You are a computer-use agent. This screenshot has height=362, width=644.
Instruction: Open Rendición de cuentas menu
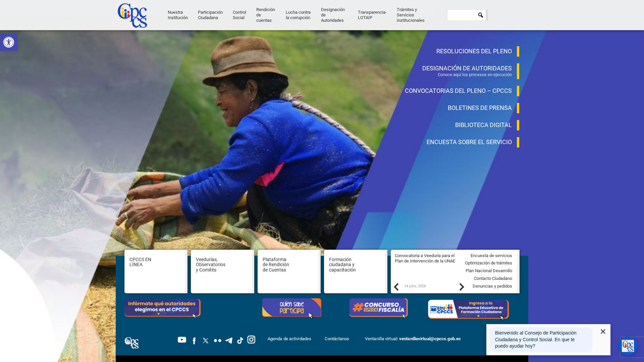click(x=266, y=15)
